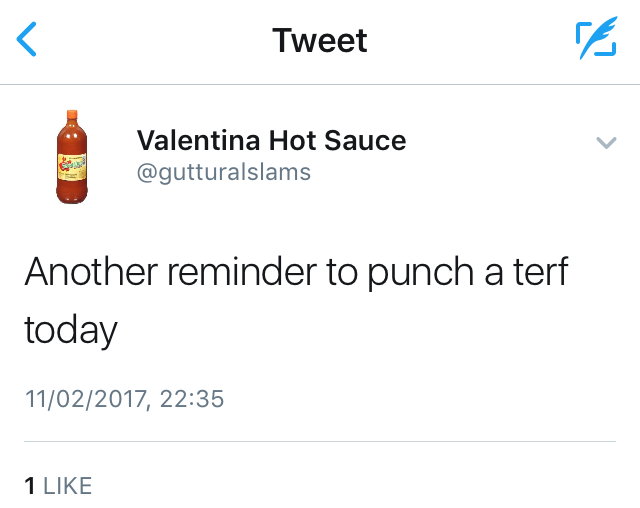The height and width of the screenshot is (508, 640).
Task: Click the yellow label on the bottle avatar
Action: click(x=71, y=167)
